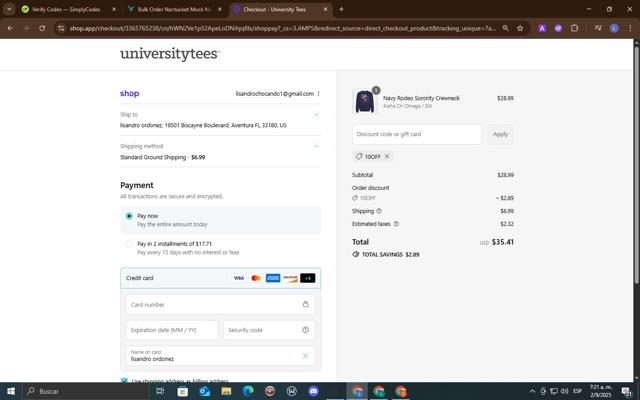Close the Checkout University Tees tab
This screenshot has width=640, height=400.
click(325, 9)
